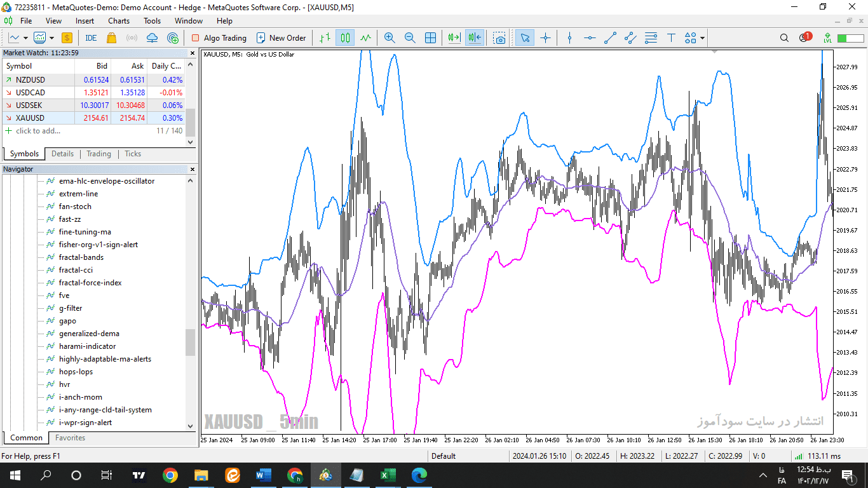
Task: Open the chart timeframe dropdown arrow
Action: pyautogui.click(x=25, y=38)
